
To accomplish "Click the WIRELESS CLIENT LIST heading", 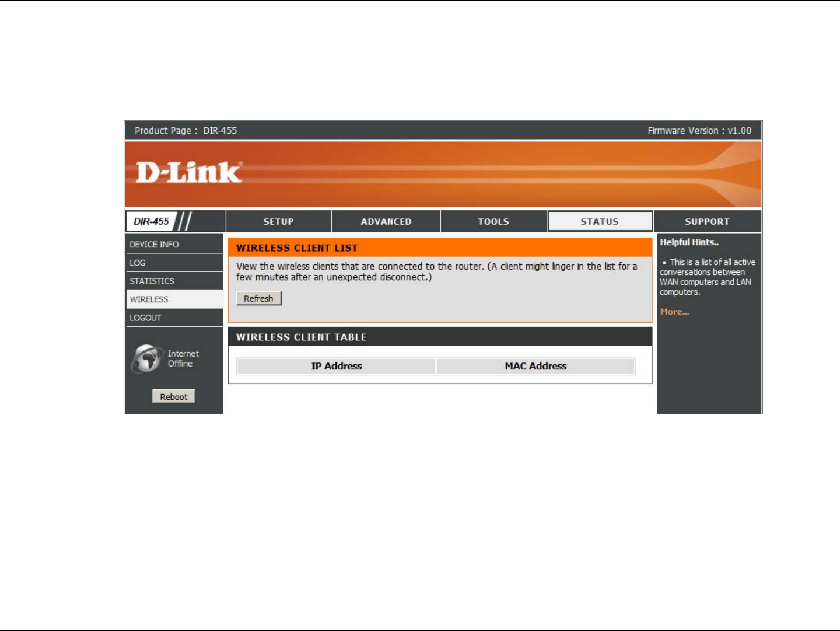I will [x=297, y=248].
